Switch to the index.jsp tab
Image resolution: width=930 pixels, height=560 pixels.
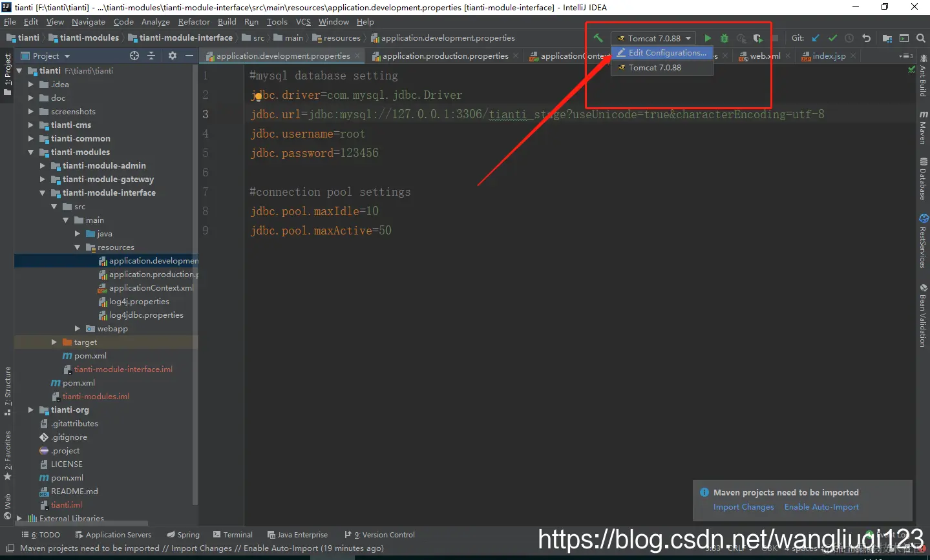[829, 56]
